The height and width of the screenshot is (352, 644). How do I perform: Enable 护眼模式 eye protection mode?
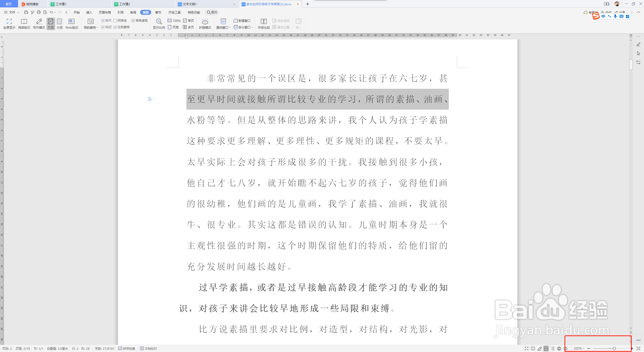coord(205,24)
